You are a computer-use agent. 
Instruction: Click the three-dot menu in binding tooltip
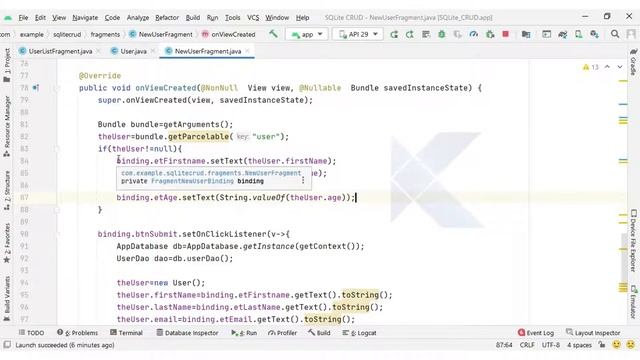click(303, 180)
